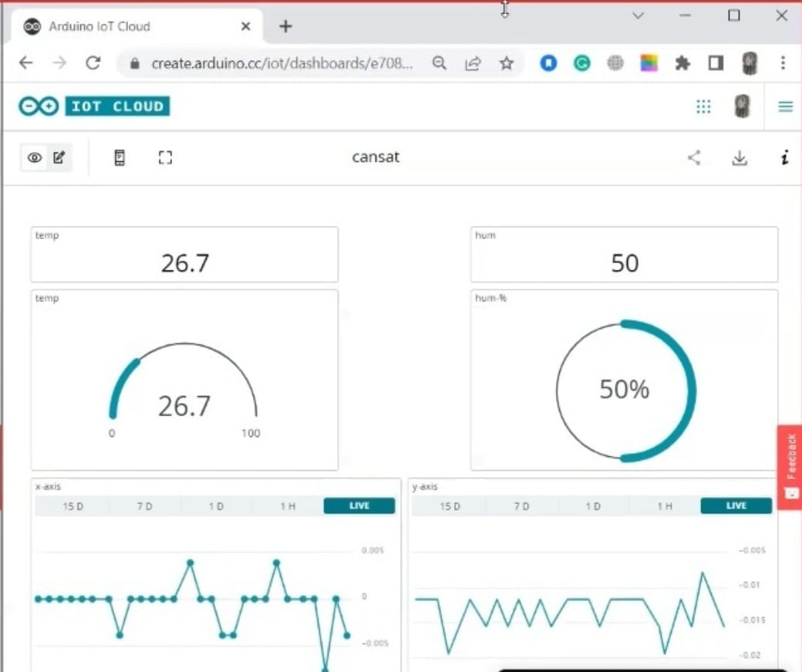Click the share page icon in address bar
The image size is (802, 672).
473,63
